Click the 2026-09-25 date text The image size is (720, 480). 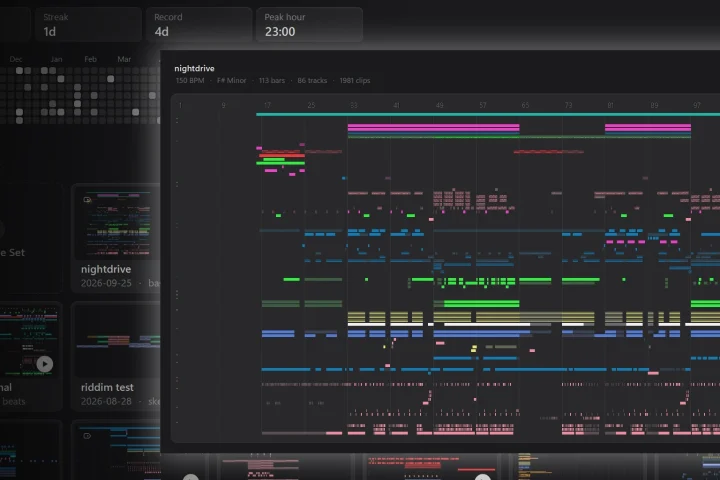click(106, 283)
